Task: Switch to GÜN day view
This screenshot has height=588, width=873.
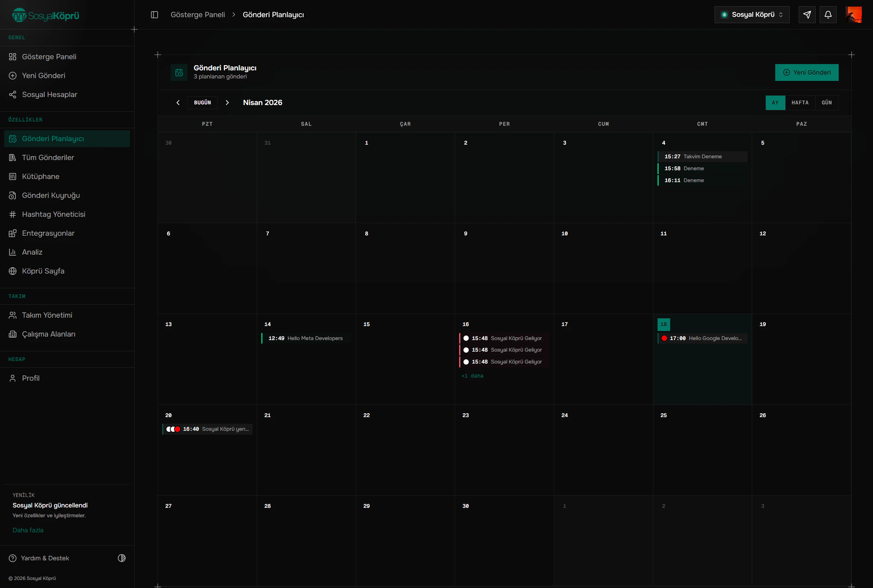Action: coord(826,103)
